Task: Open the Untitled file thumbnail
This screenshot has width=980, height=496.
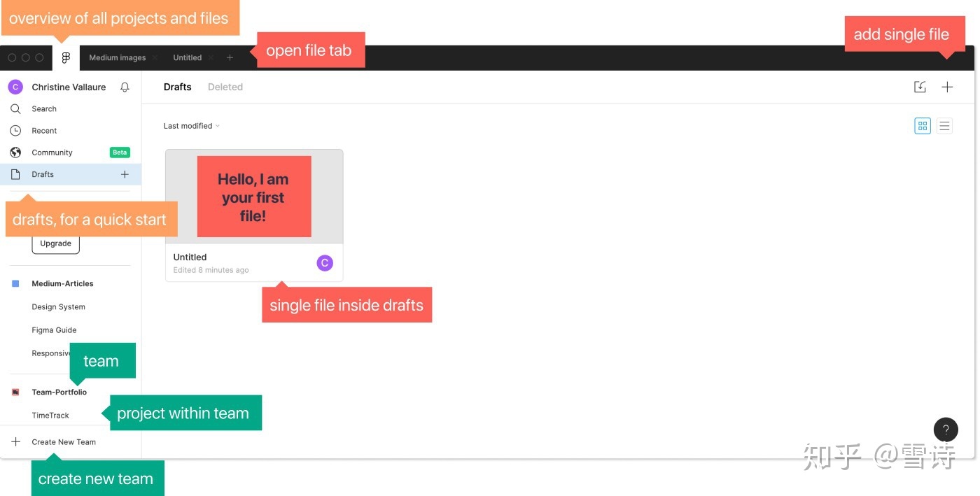Action: point(254,197)
